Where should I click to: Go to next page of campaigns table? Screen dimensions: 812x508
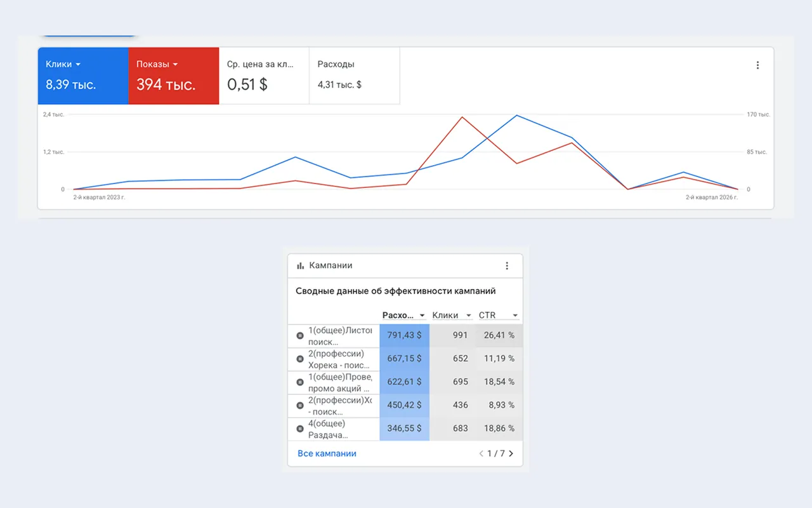tap(511, 453)
